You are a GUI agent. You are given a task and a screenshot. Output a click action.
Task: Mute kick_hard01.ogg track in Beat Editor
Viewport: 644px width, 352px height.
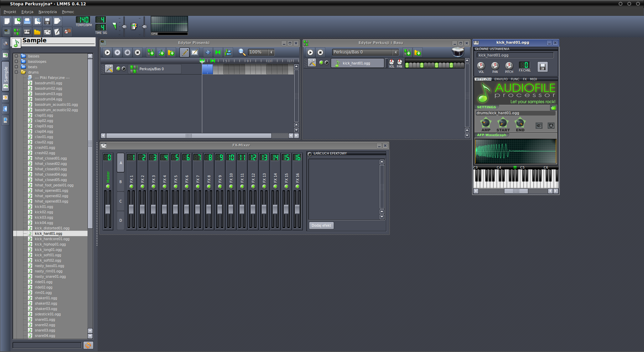321,63
